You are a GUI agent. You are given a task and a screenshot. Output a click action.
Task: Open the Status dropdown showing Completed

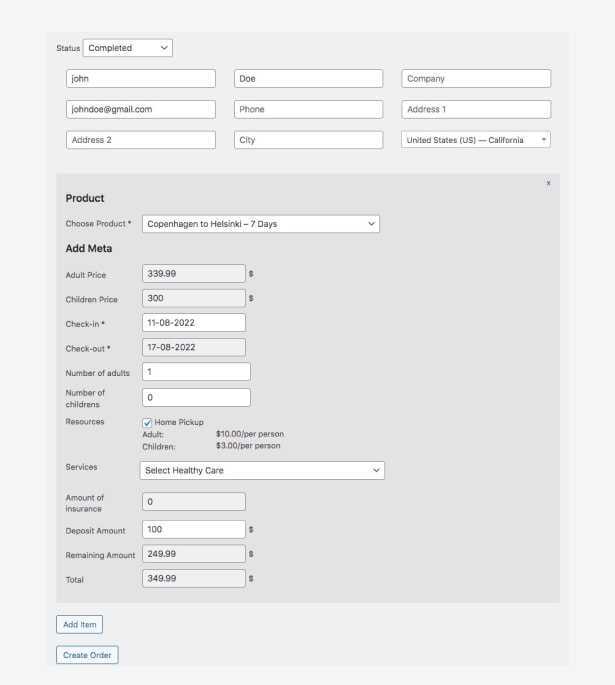[x=128, y=48]
